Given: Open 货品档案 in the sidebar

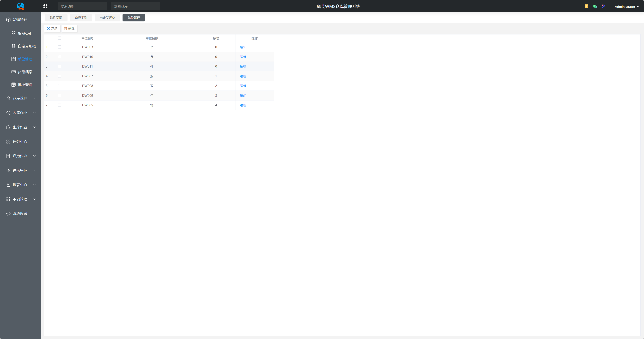Looking at the screenshot, I should (25, 72).
